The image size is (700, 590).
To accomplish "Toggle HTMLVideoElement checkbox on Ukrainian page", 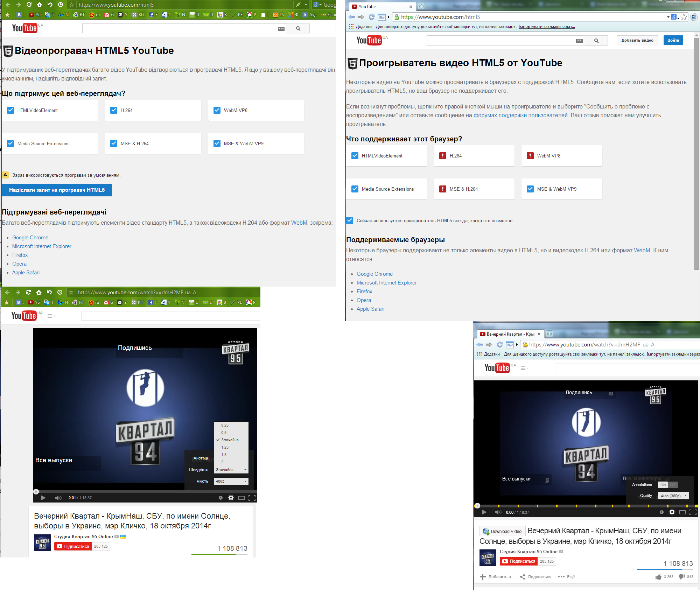I will pos(10,110).
